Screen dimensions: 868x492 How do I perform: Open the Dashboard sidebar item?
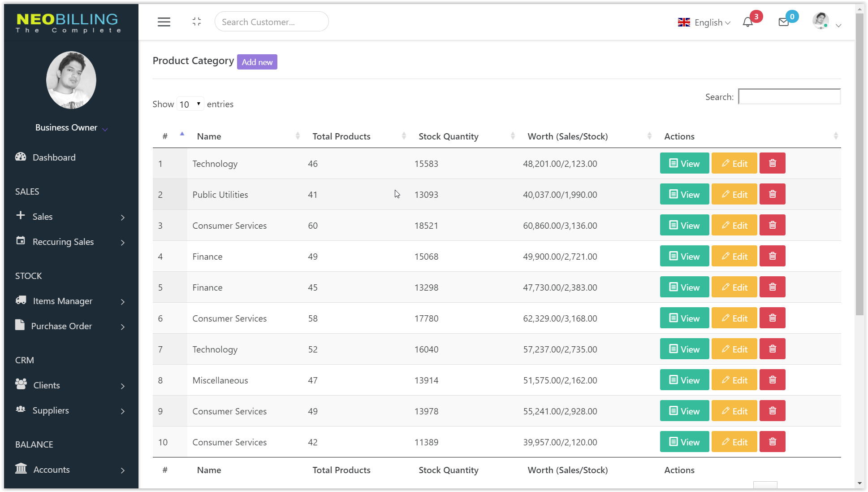(54, 157)
